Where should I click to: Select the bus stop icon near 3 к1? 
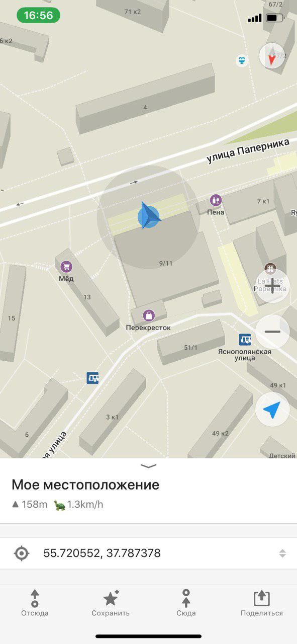coord(92,378)
